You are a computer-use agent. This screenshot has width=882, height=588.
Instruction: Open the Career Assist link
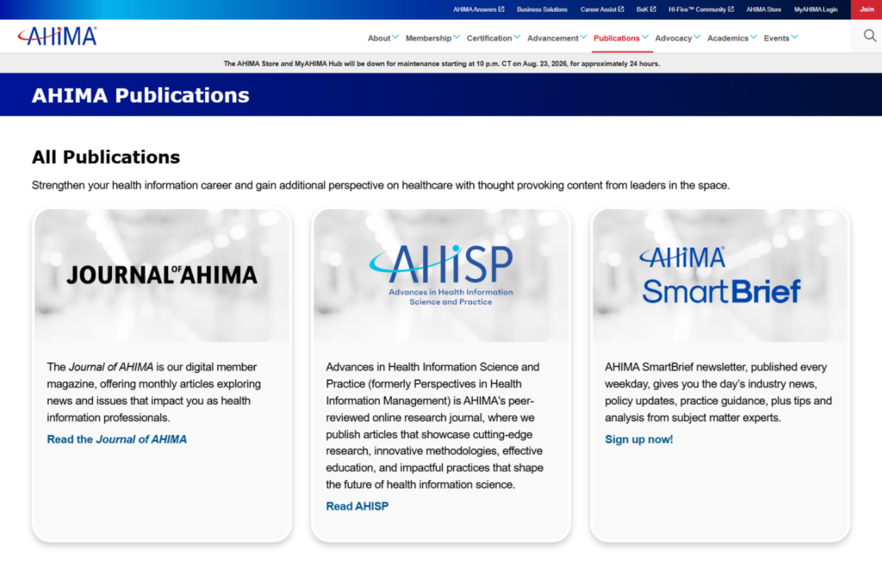tap(599, 9)
